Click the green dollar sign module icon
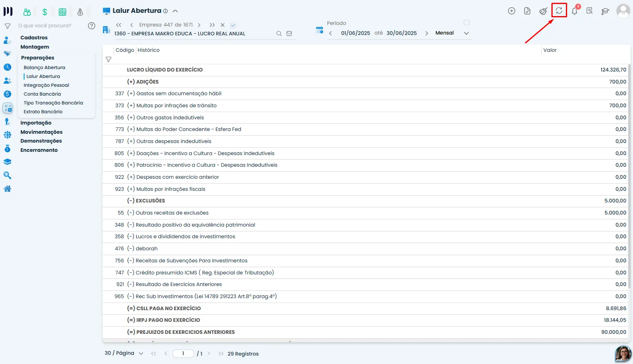Image resolution: width=633 pixels, height=364 pixels. pyautogui.click(x=45, y=12)
